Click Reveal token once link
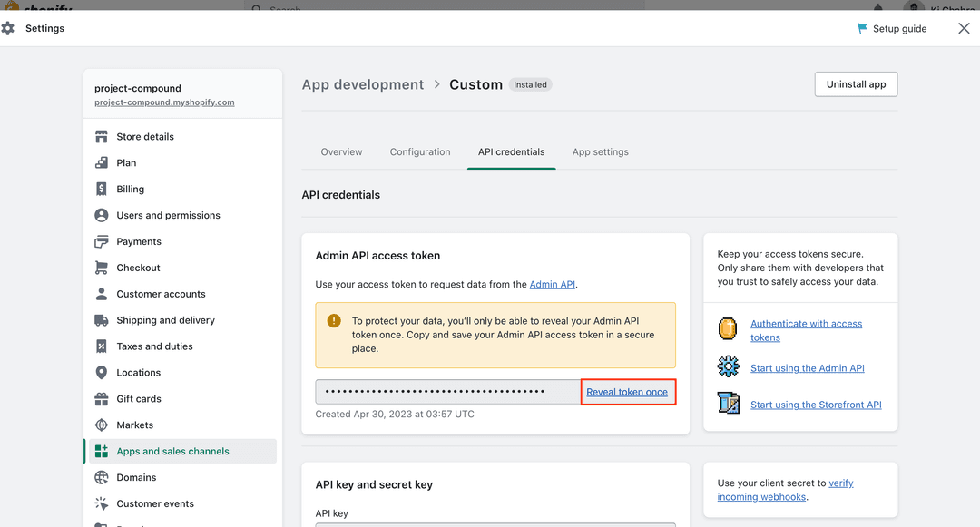 [x=627, y=392]
